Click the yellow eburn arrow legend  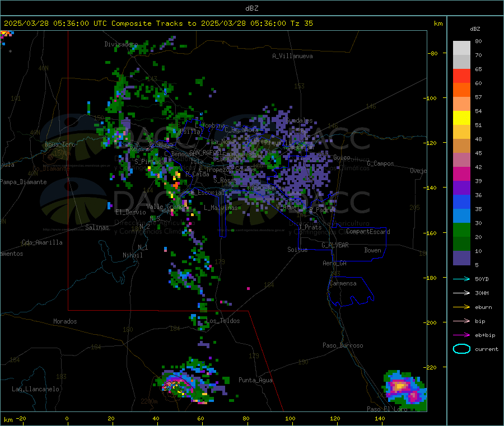pyautogui.click(x=461, y=307)
